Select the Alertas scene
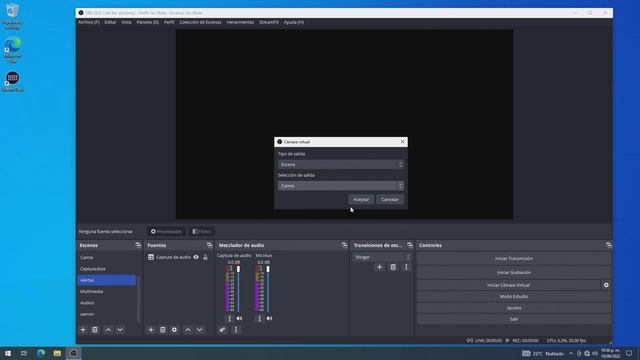640x360 pixels. point(107,280)
